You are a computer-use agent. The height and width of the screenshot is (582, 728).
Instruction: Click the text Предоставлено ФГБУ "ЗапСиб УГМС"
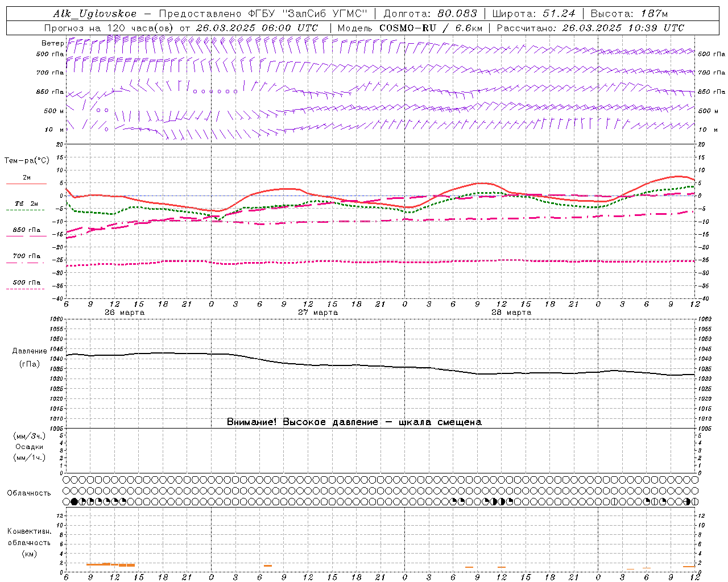263,14
